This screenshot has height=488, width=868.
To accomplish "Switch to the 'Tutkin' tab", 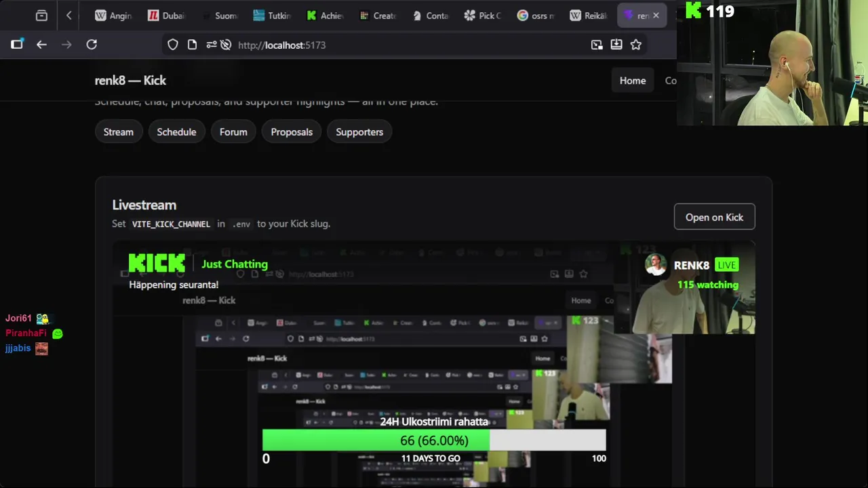I will pyautogui.click(x=272, y=16).
